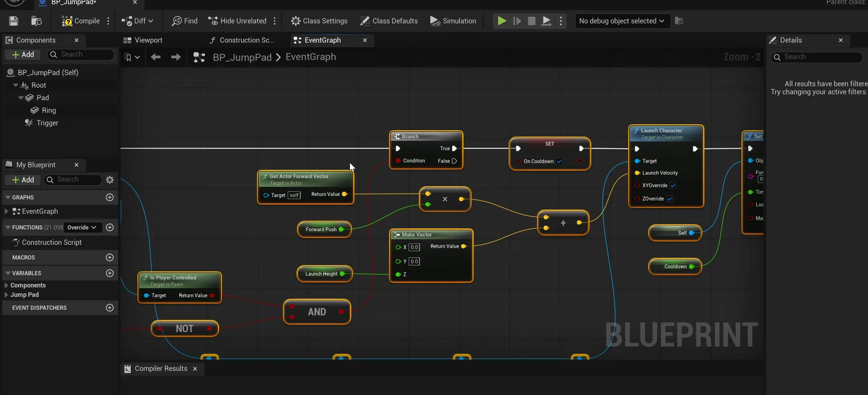This screenshot has width=868, height=395.
Task: Save the blueprint with the floppy disk icon
Action: [14, 21]
